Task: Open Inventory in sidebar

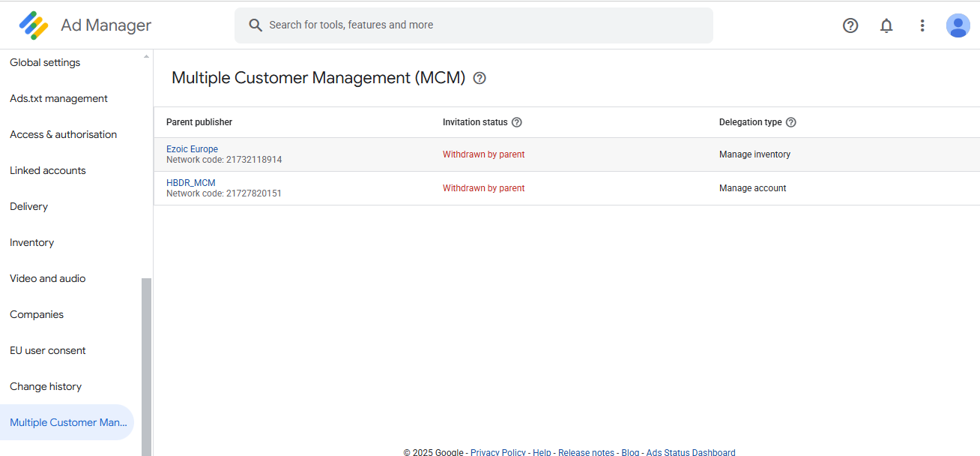Action: pyautogui.click(x=31, y=242)
